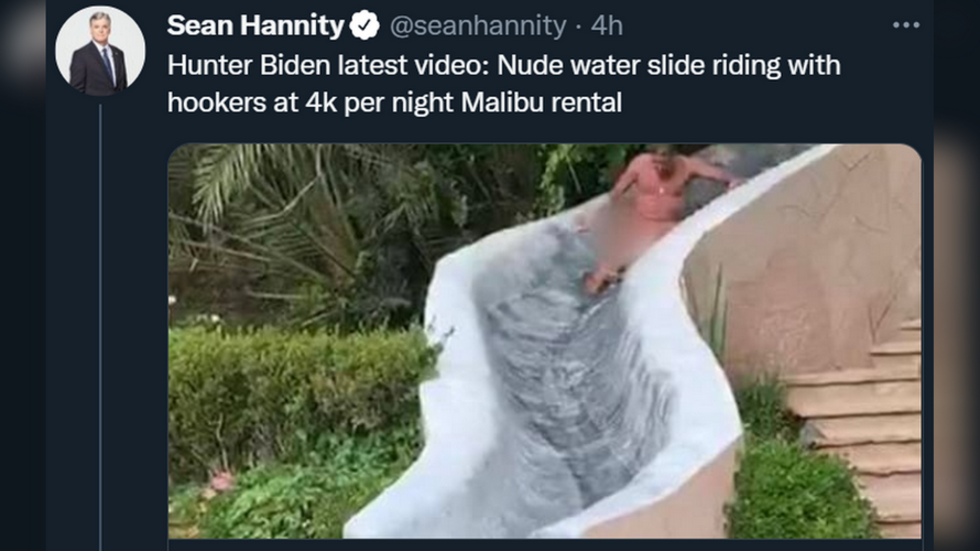
Task: Open Sean Hannity's round profile picture
Action: 100,51
